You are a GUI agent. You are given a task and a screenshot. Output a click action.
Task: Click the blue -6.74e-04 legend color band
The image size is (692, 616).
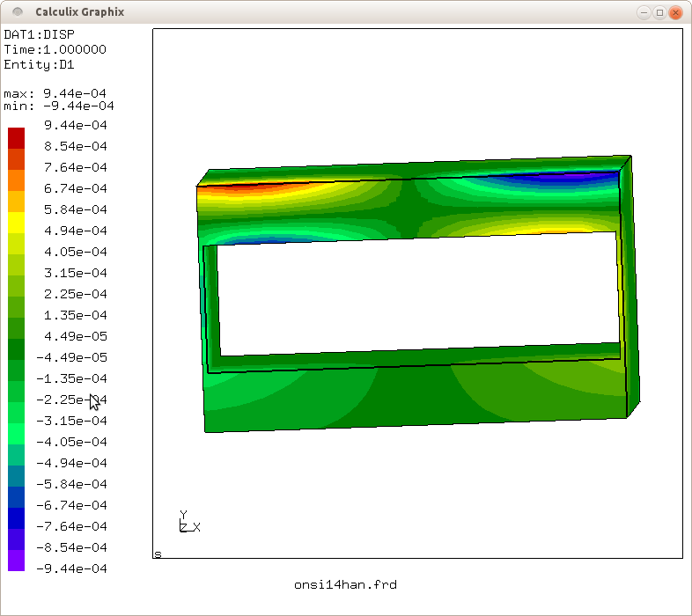pyautogui.click(x=17, y=497)
